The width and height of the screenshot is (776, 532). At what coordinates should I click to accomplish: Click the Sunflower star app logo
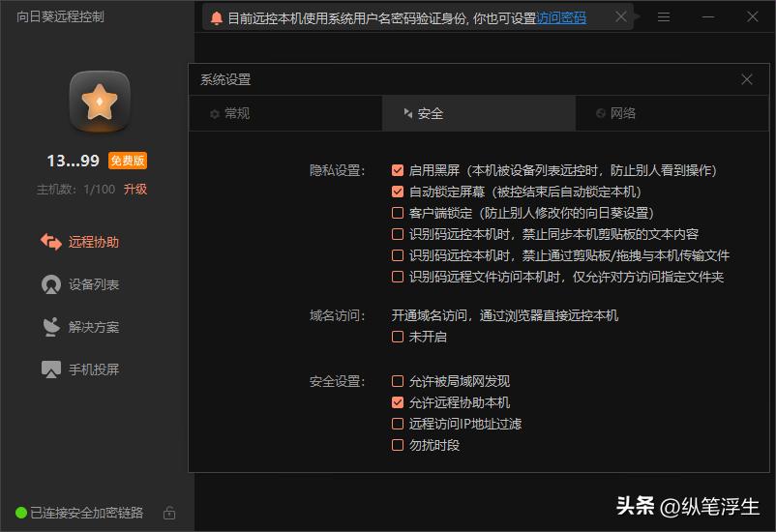pos(100,102)
